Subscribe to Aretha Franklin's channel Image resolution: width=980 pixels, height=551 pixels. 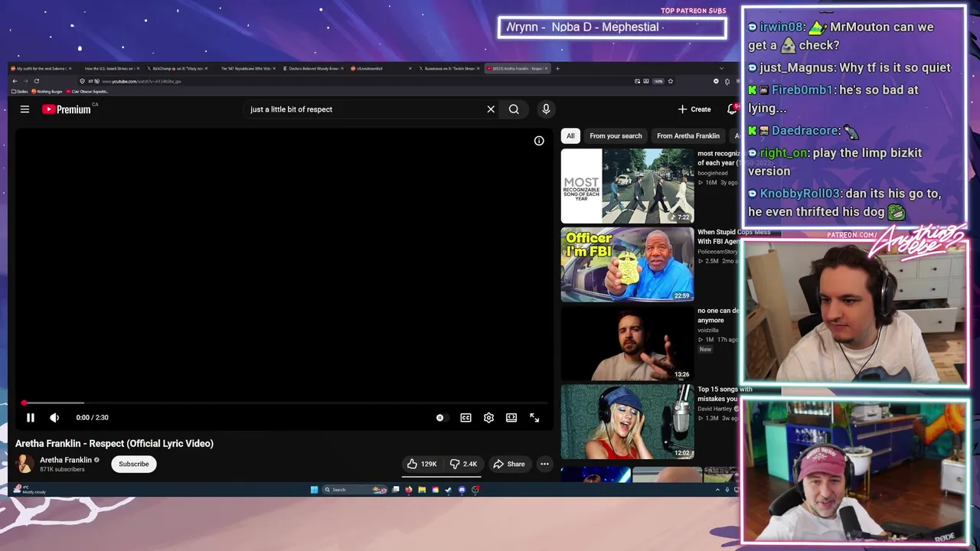(x=134, y=464)
